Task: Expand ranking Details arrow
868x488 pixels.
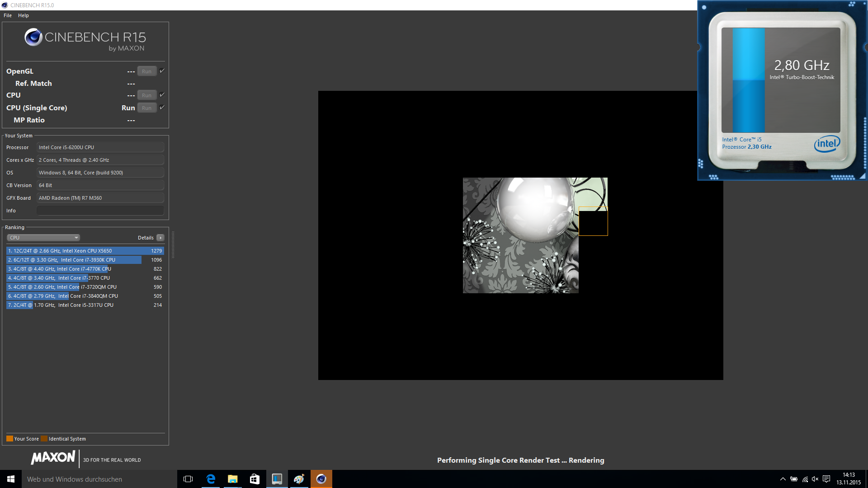Action: 160,238
